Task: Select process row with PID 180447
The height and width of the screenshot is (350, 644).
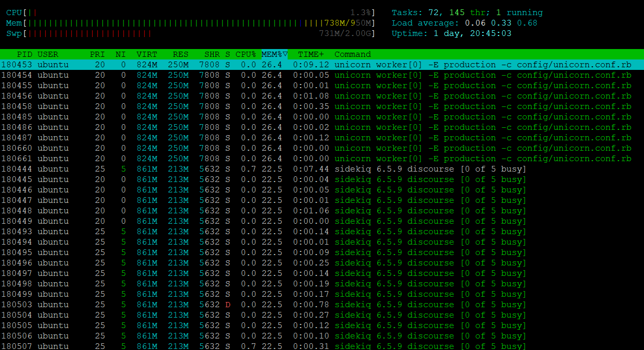Action: coord(322,200)
